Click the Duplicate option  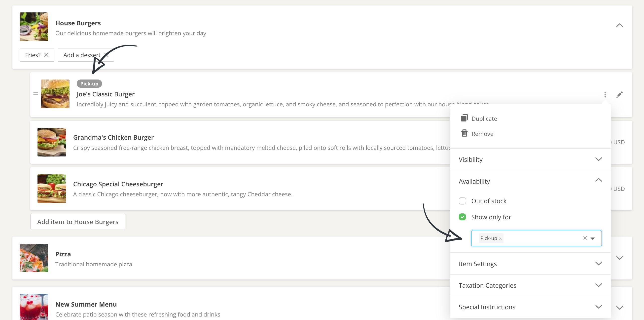[x=484, y=119]
